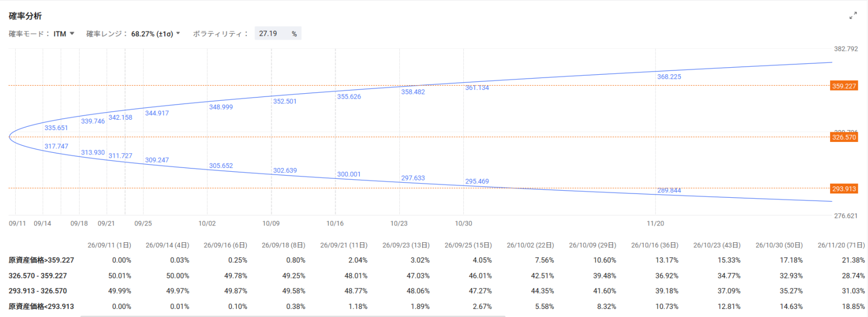Click lower curve value 289.844
The width and height of the screenshot is (868, 317).
[x=669, y=191]
